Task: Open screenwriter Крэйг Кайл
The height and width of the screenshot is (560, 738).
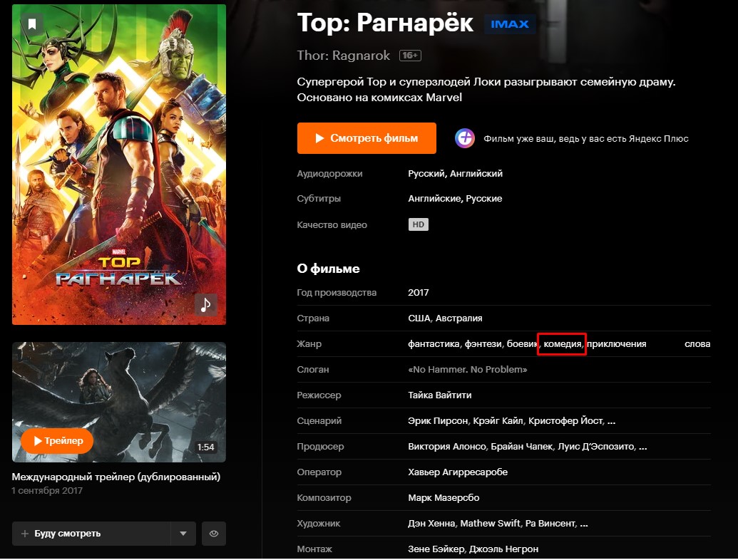Action: 498,421
